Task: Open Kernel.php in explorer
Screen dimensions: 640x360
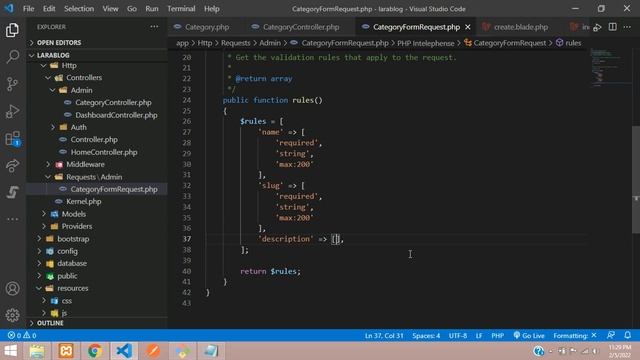Action: [84, 201]
